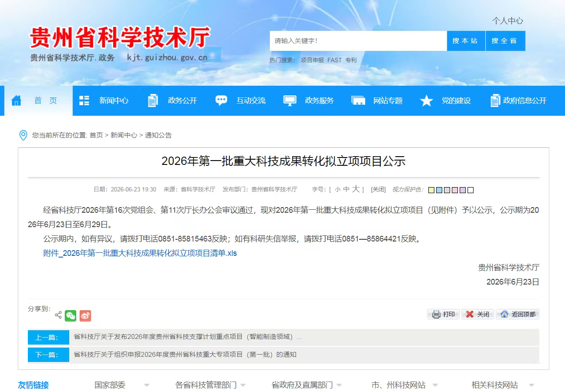Click the article title 拟立项项目公示
Viewport: 565px width, 392px height.
283,161
